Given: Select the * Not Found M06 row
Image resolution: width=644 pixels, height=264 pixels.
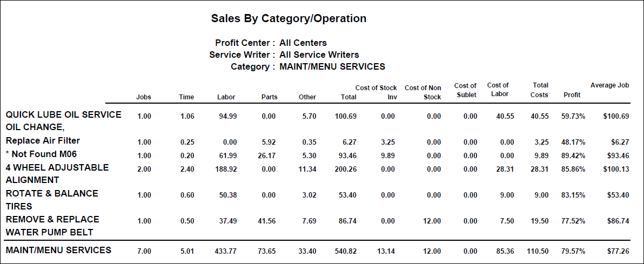Looking at the screenshot, I should 42,154.
